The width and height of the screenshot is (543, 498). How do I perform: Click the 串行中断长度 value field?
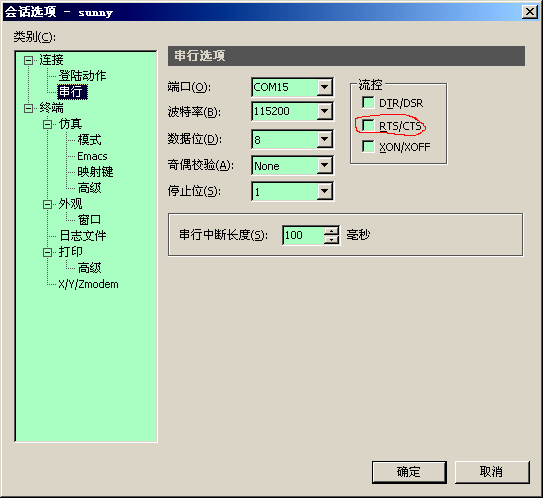pos(303,235)
